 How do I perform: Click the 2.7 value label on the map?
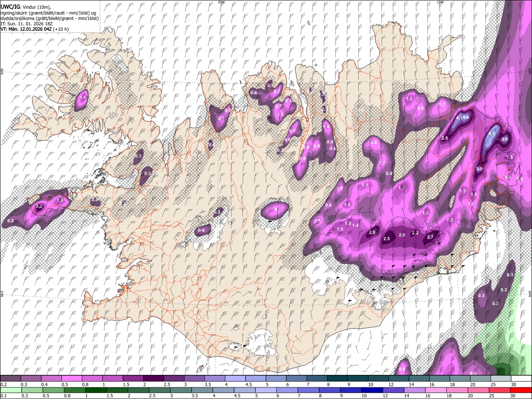click(x=430, y=237)
